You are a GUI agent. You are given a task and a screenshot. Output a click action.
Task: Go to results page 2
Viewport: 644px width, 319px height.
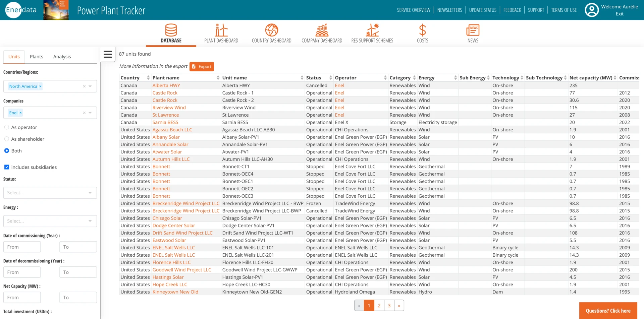click(379, 305)
